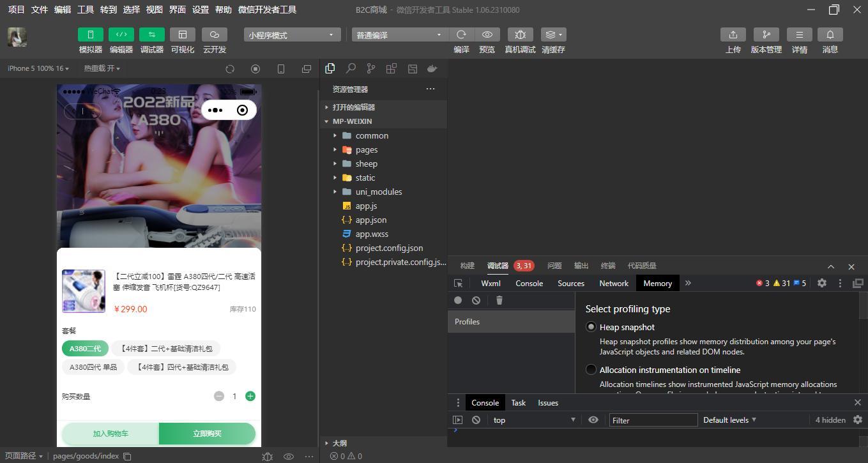Viewport: 868px width, 463px height.
Task: Select the Heap snapshot radio button
Action: pos(591,327)
